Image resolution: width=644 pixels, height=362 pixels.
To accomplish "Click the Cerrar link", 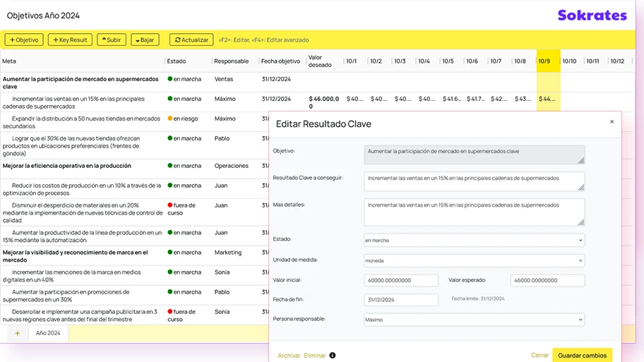I will 539,355.
